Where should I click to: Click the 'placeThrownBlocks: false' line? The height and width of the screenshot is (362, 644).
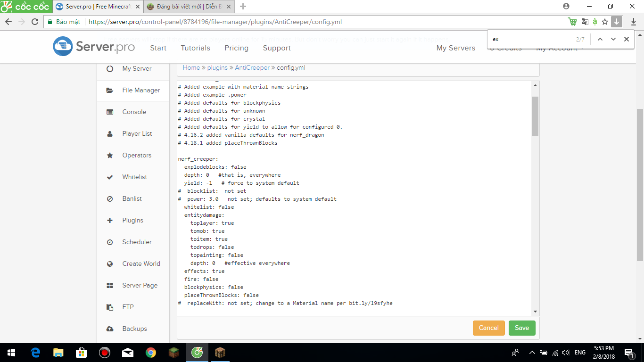[x=221, y=295]
